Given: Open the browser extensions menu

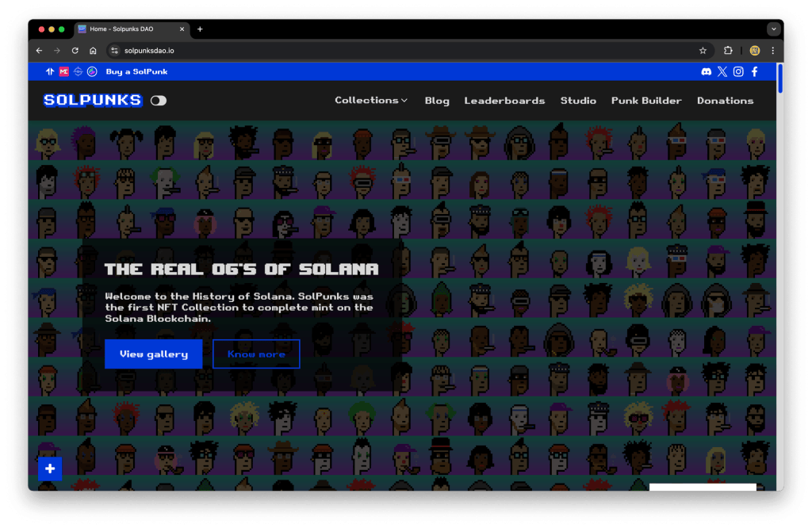Looking at the screenshot, I should click(x=728, y=50).
